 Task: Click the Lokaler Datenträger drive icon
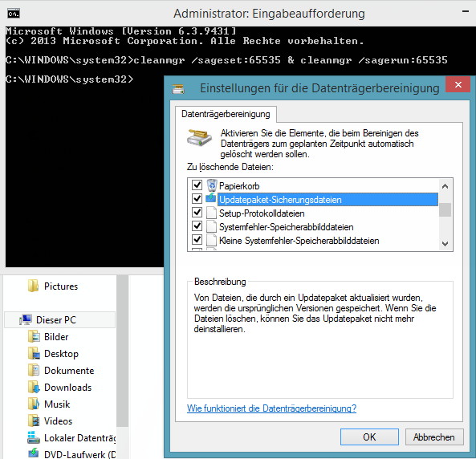tap(34, 437)
